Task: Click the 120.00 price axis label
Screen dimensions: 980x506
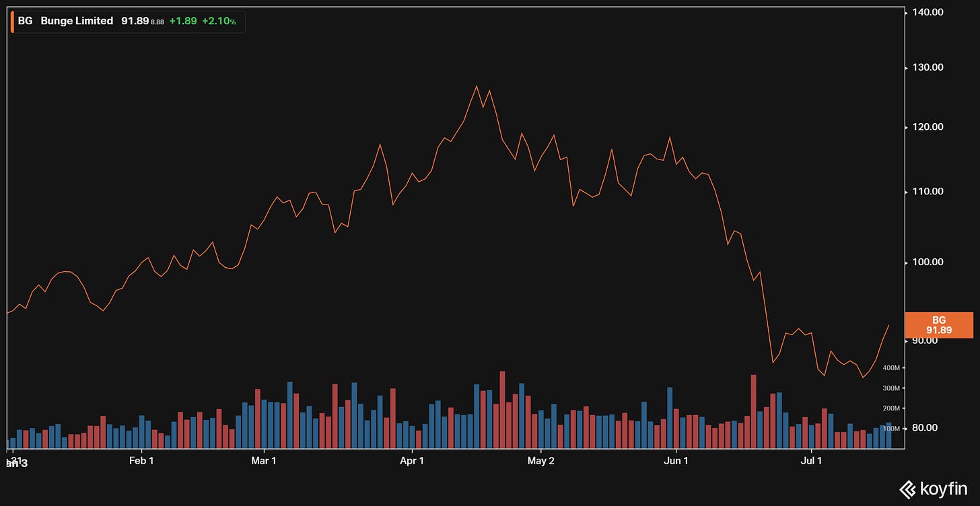Action: (928, 127)
